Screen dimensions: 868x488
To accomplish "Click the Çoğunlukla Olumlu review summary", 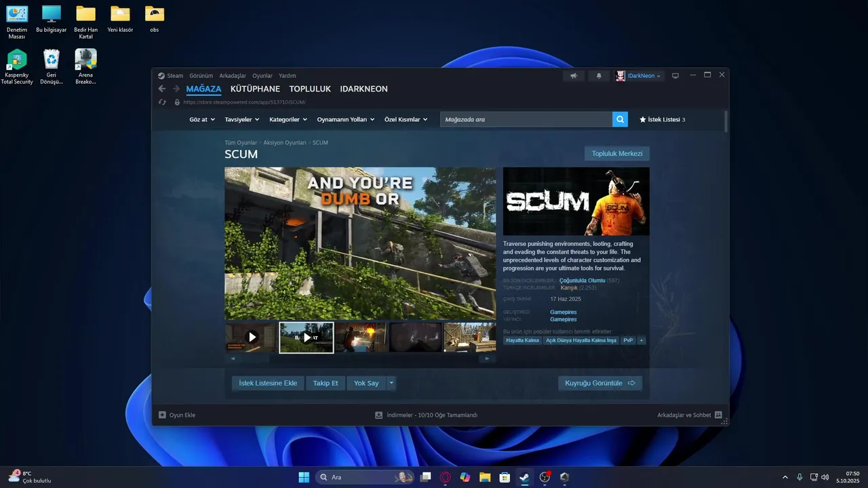I will coord(582,280).
